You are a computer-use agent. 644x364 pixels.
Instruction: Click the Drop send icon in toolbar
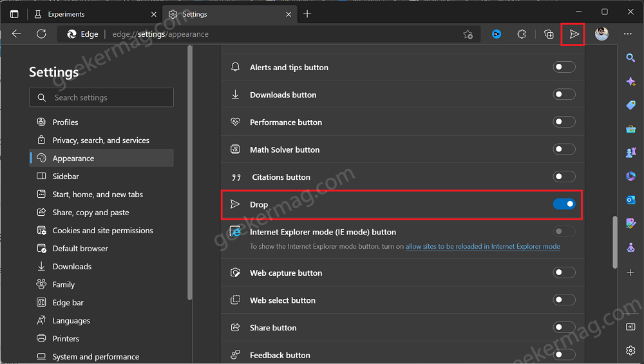[574, 34]
